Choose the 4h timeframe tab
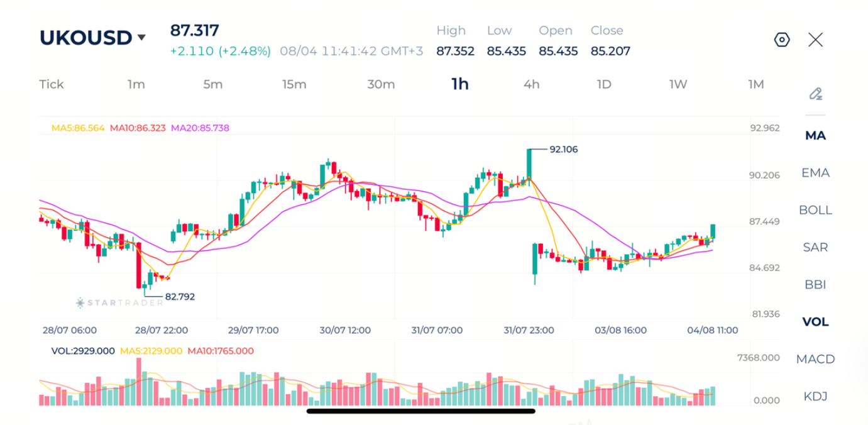This screenshot has height=425, width=868. [x=531, y=84]
